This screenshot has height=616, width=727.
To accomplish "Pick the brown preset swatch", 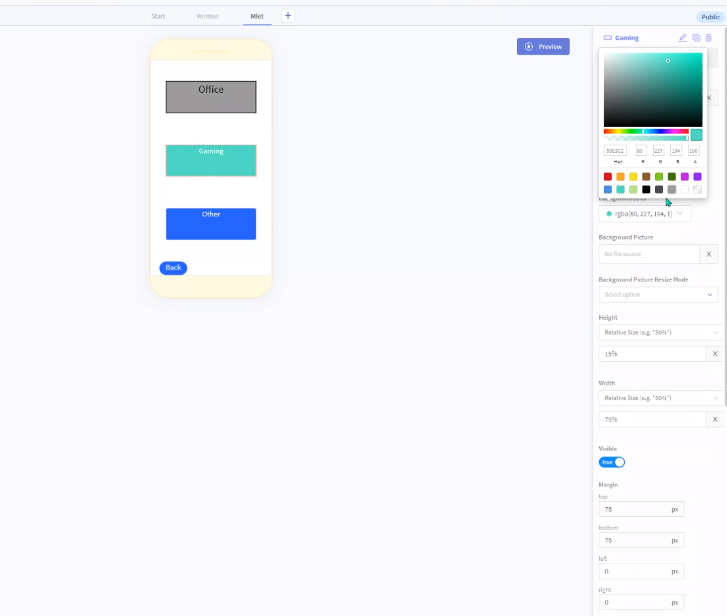I will [646, 177].
